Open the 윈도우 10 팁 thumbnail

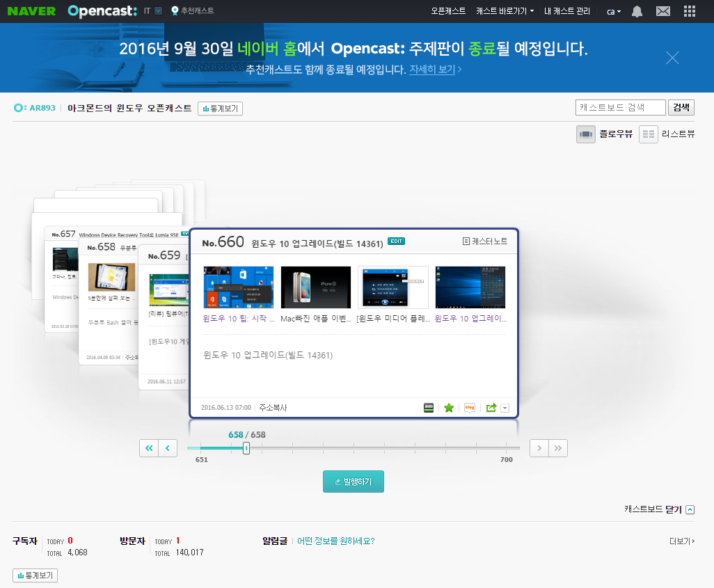239,287
